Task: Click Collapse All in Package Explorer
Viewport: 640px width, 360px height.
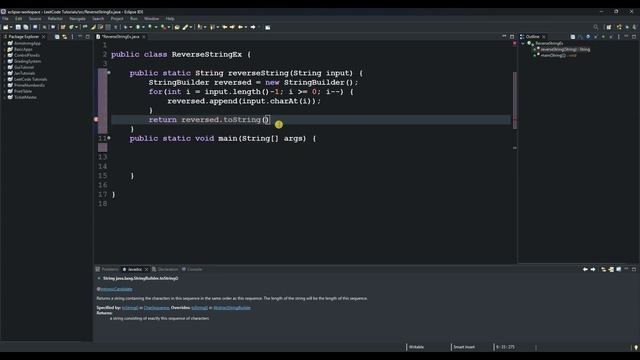Action: tap(57, 37)
